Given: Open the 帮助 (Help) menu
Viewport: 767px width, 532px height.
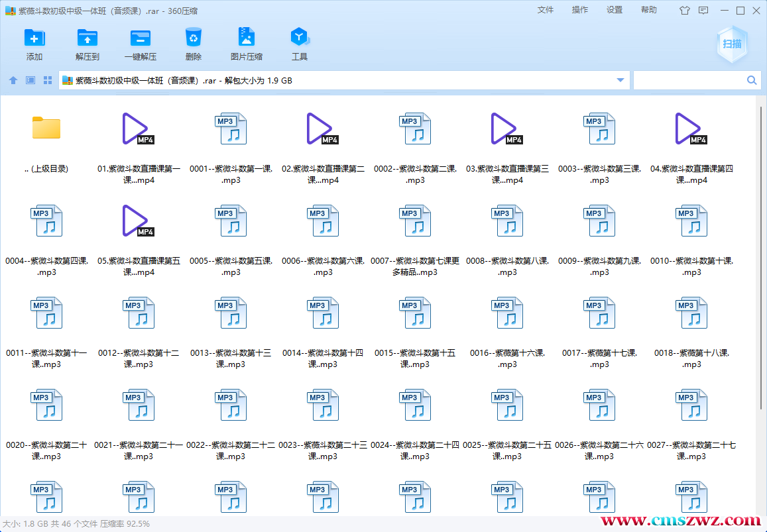Looking at the screenshot, I should (x=649, y=10).
